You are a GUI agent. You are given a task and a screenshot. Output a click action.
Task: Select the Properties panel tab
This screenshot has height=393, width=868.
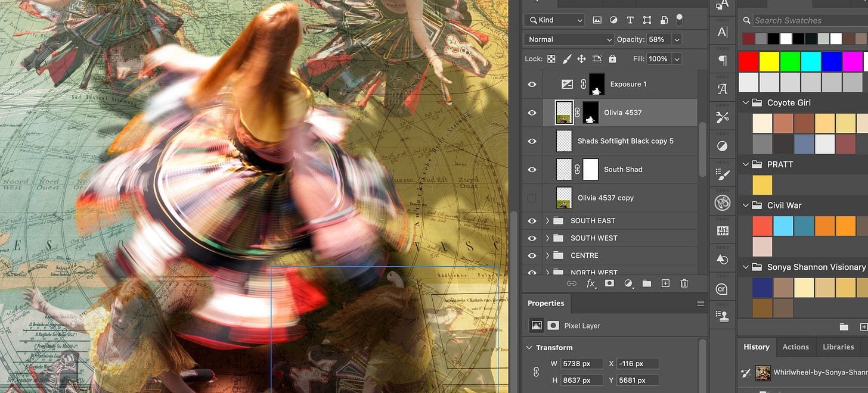tap(545, 303)
